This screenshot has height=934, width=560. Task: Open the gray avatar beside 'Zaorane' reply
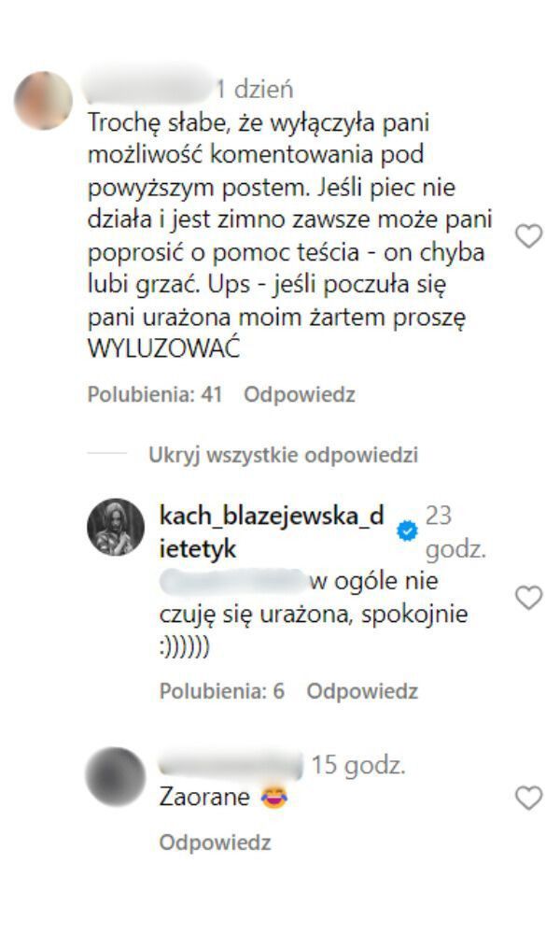[116, 777]
